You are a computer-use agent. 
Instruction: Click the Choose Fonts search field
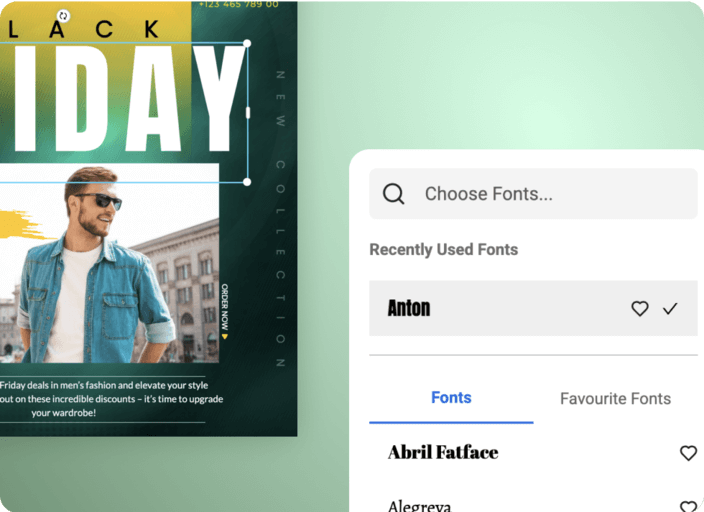533,194
